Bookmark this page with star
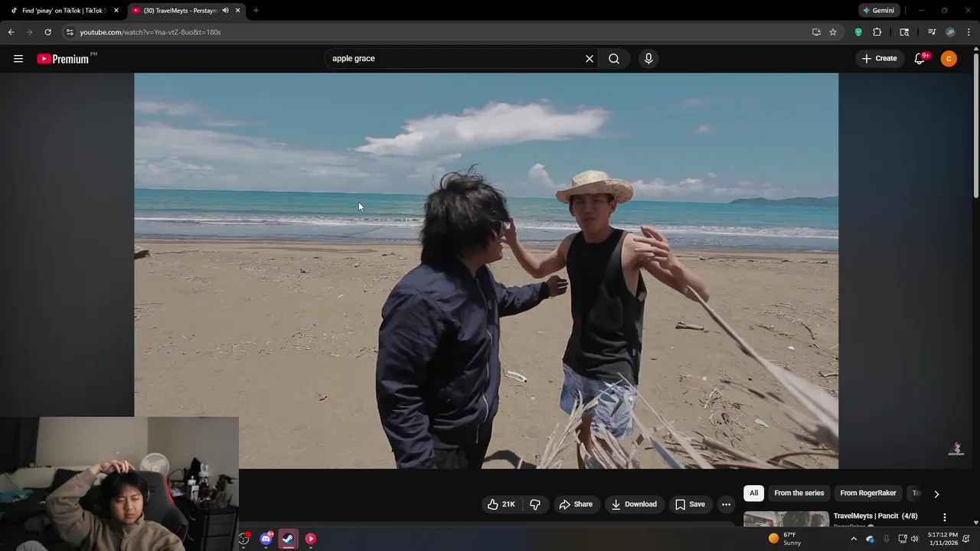 click(833, 32)
